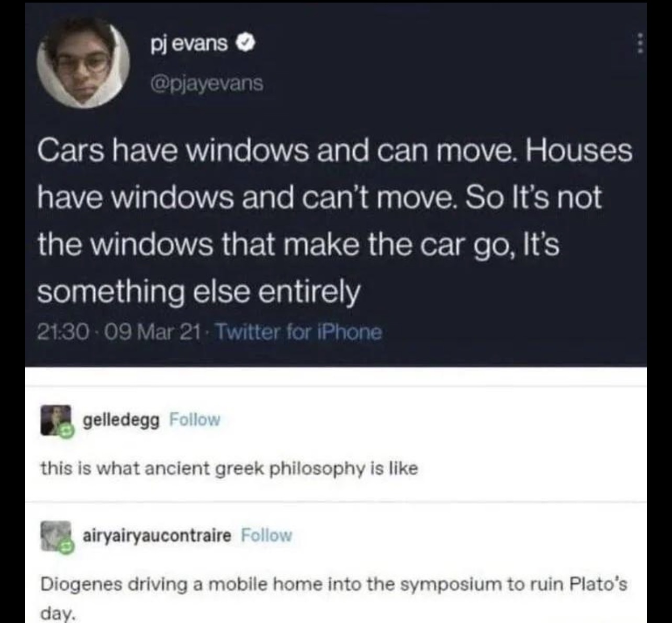Follow the gelledegg blog
672x623 pixels.
coord(196,420)
